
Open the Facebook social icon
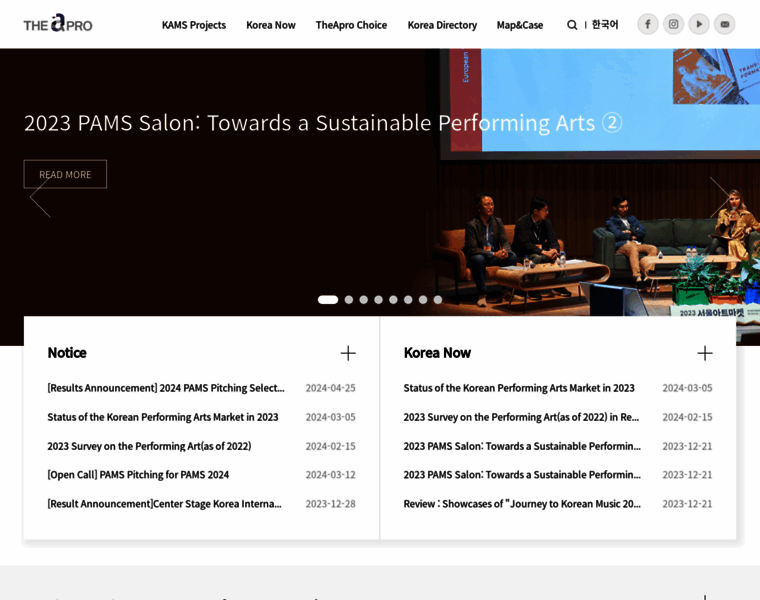tap(648, 24)
